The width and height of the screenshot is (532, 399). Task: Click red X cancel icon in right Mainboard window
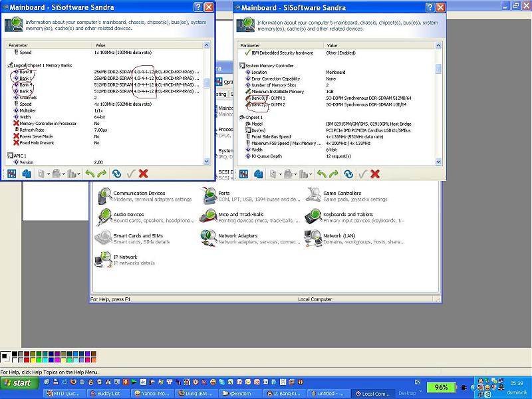click(375, 174)
